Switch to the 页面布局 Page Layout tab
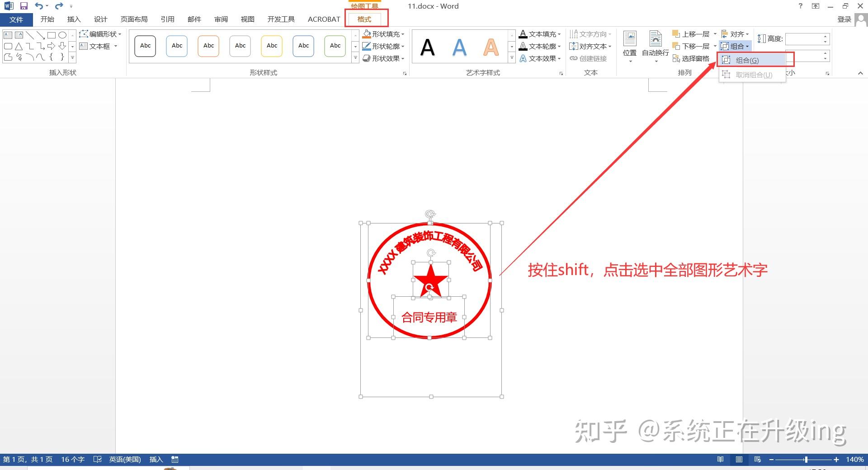Screen dimensions: 868x470 (x=134, y=19)
